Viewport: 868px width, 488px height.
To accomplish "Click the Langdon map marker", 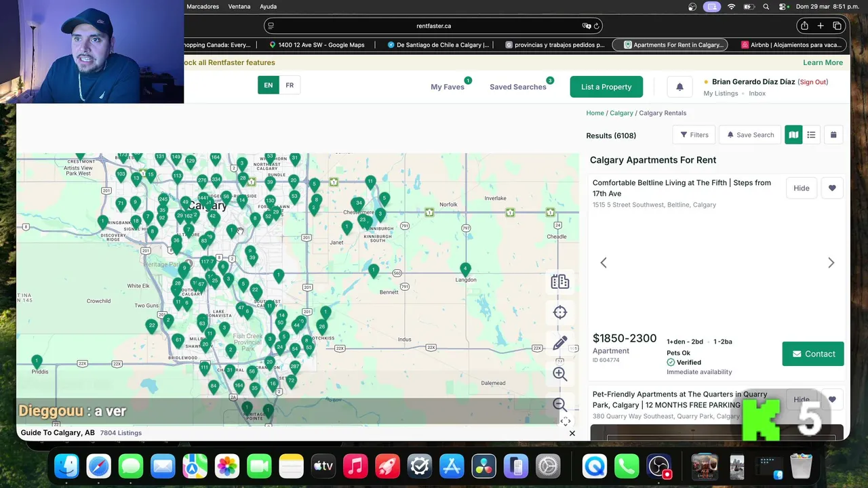I will (465, 269).
